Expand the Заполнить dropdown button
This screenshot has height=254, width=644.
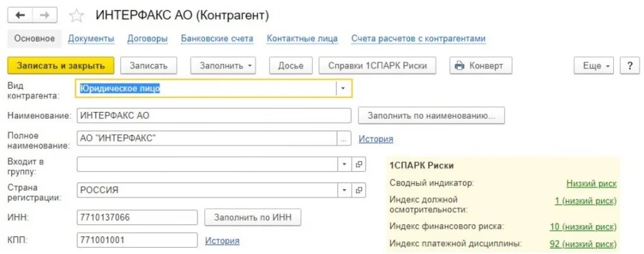223,65
